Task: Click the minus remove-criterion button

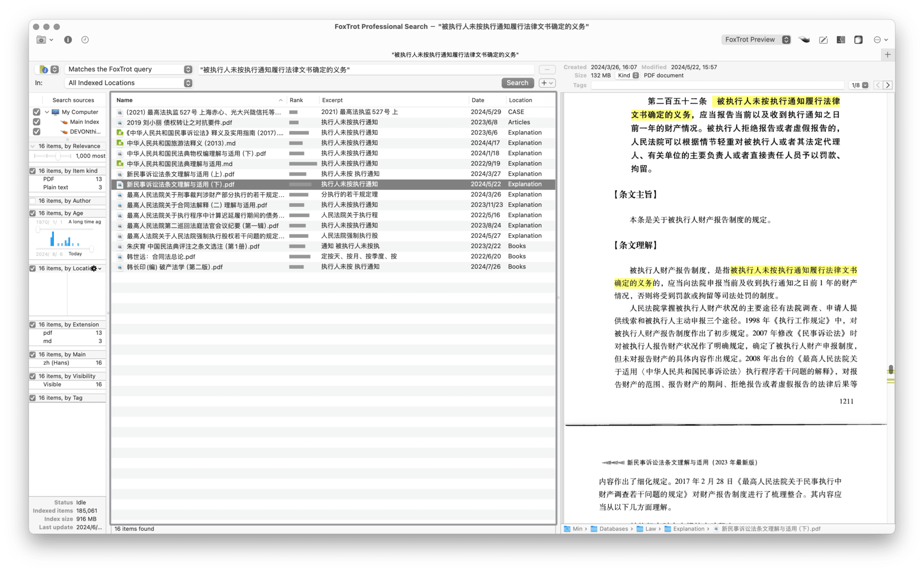Action: pos(547,69)
